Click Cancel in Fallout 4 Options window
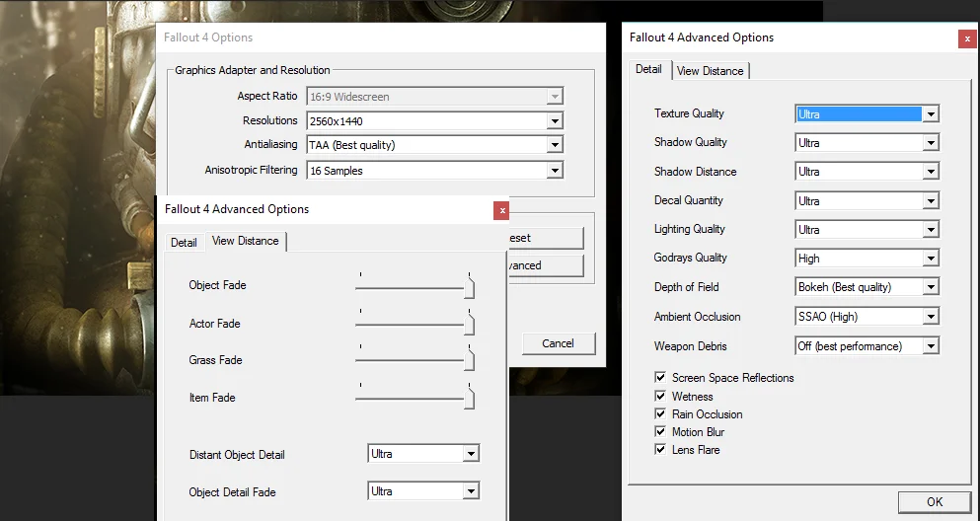The image size is (980, 521). [x=559, y=343]
